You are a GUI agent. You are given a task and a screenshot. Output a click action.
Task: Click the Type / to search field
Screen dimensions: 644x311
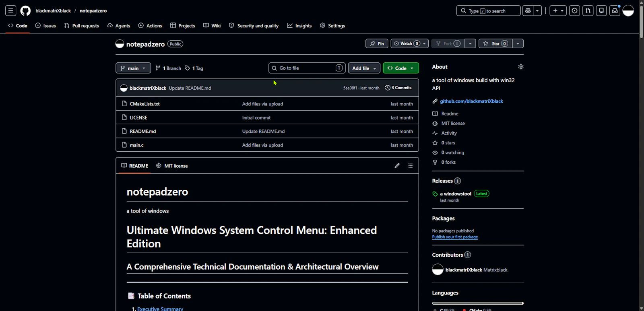(x=488, y=11)
